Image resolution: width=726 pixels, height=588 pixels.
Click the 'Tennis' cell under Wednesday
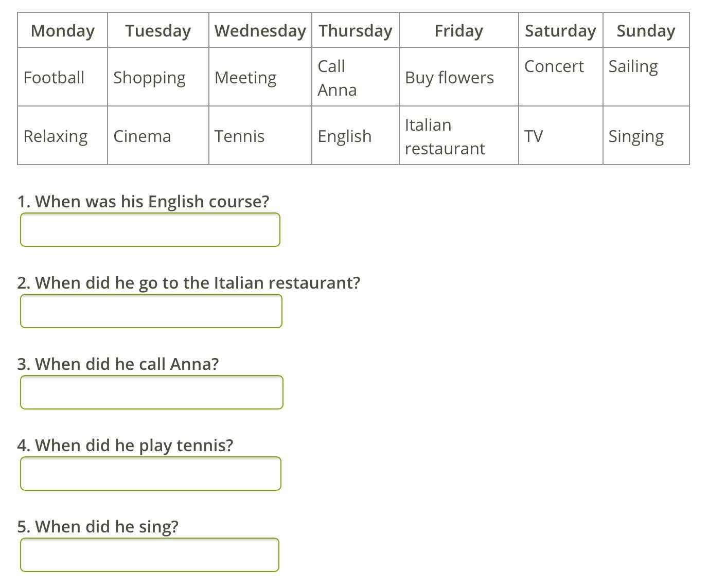[x=260, y=136]
